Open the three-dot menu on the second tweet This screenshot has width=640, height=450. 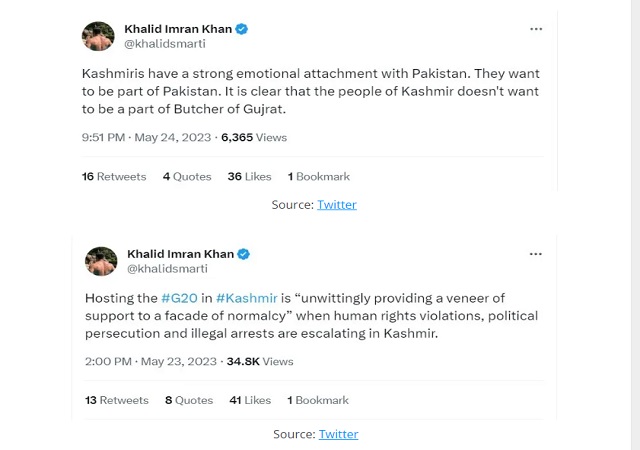tap(537, 254)
